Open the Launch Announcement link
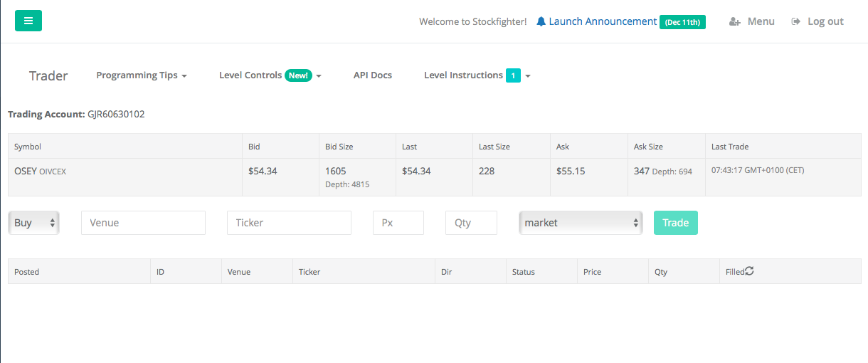The width and height of the screenshot is (868, 363). click(x=603, y=21)
